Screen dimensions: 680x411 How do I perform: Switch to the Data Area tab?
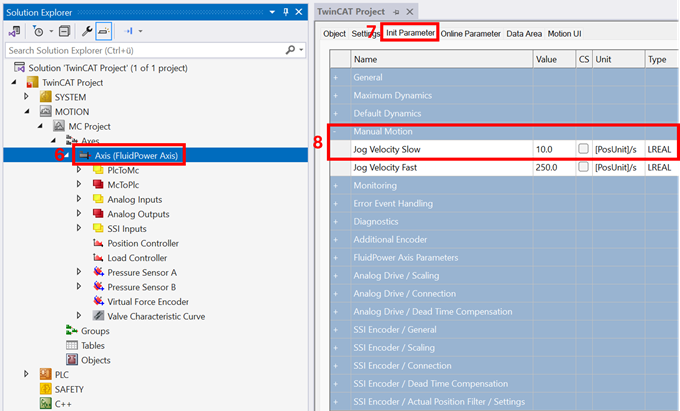pyautogui.click(x=524, y=33)
